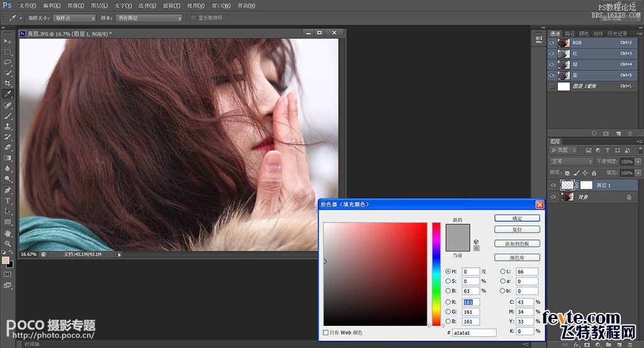Toggle Quick Mask mode icon

click(8, 274)
